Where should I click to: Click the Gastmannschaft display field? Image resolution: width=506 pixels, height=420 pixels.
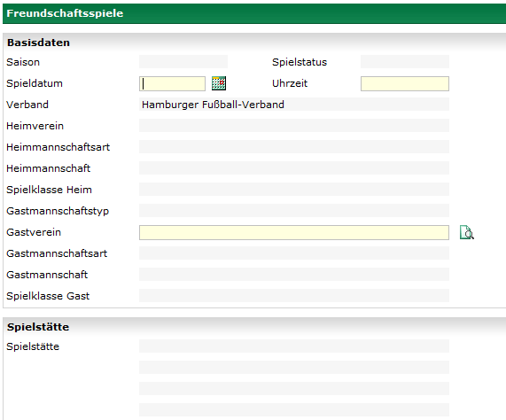click(x=294, y=275)
